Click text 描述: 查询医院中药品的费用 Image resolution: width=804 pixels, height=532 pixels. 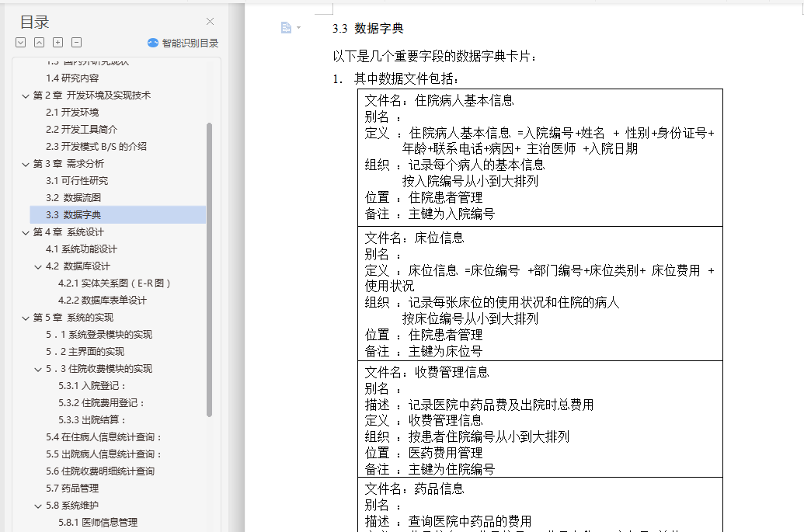point(448,522)
